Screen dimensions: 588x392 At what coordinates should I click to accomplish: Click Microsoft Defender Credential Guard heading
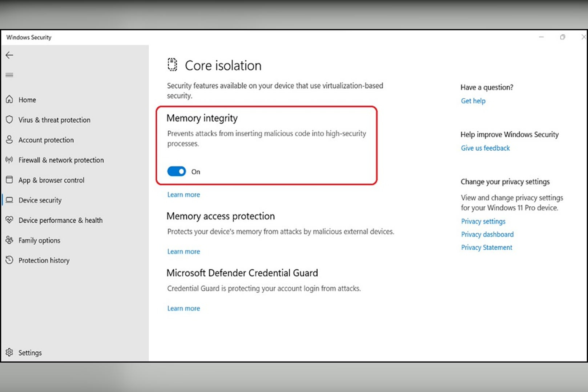242,273
